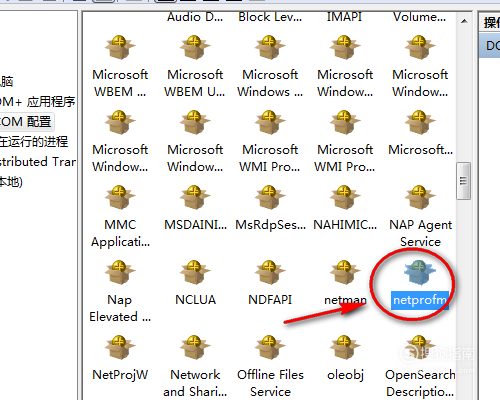
Task: Click the highlighted netprofm component icon
Action: pos(420,272)
